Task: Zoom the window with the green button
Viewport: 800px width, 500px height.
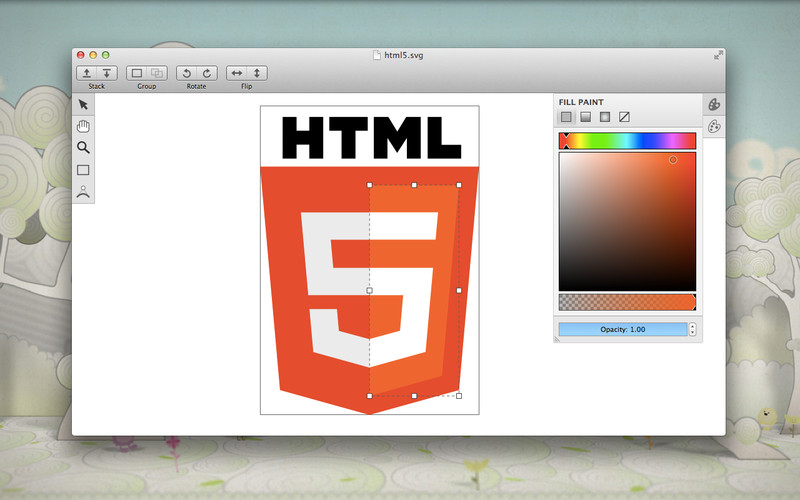Action: click(106, 55)
